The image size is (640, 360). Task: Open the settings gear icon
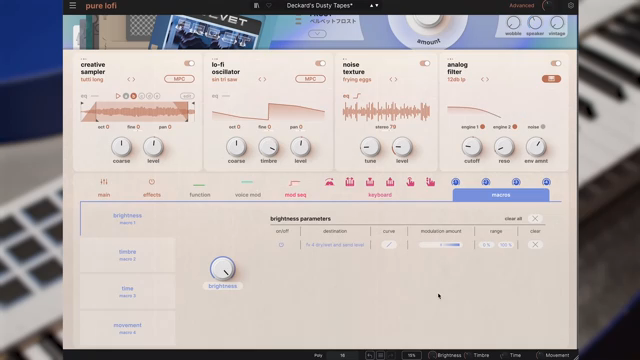[571, 5]
